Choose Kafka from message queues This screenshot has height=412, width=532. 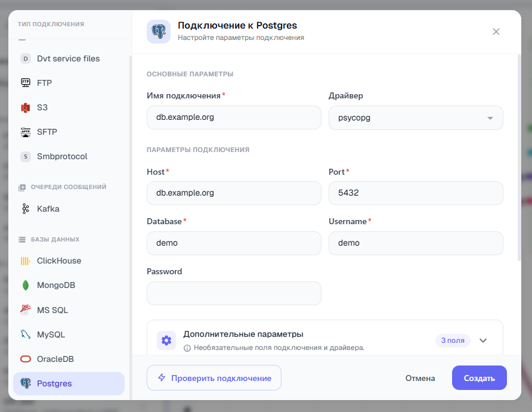point(69,209)
